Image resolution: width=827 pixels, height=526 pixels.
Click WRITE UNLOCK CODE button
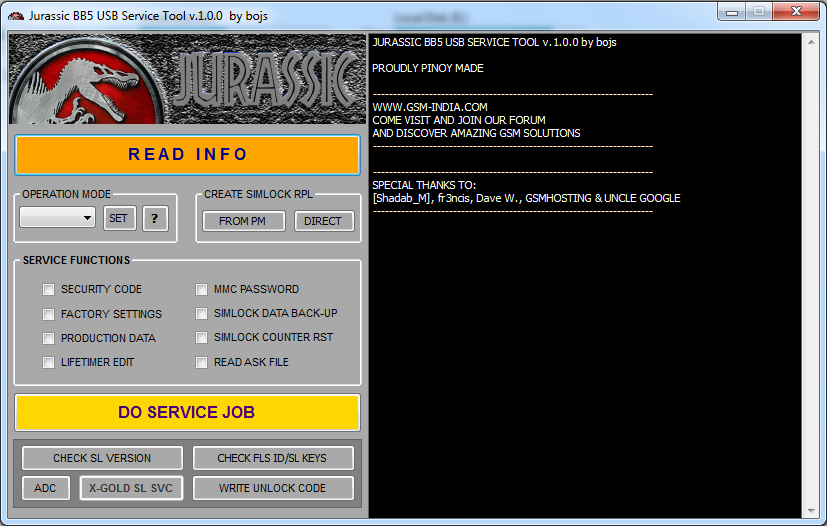pyautogui.click(x=273, y=488)
